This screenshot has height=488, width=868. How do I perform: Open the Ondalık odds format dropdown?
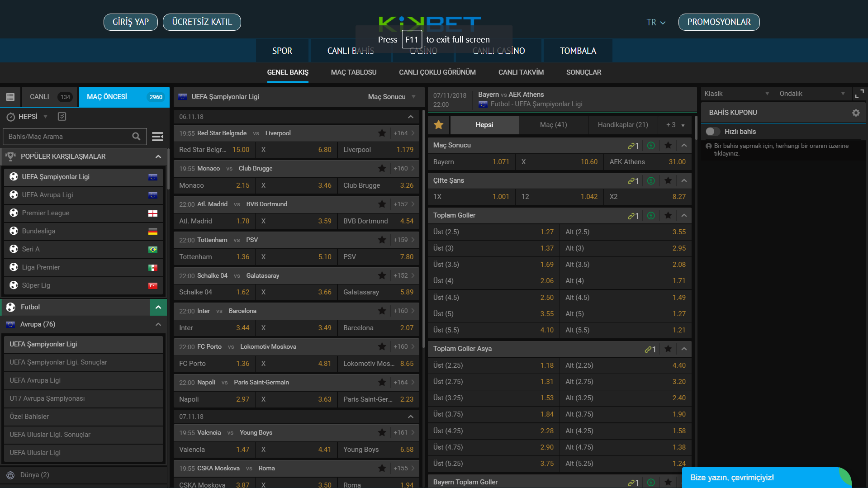[x=812, y=94]
